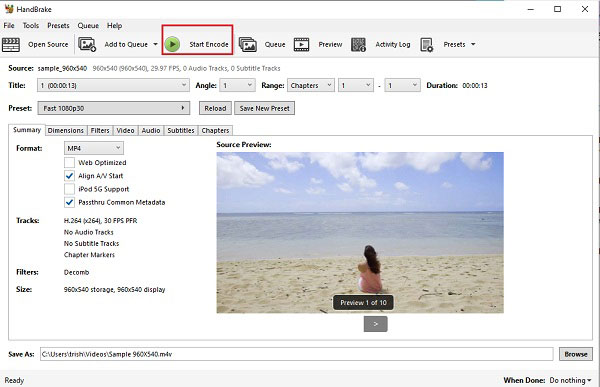
Task: Click the Preview 1 of 10 label
Action: click(363, 302)
